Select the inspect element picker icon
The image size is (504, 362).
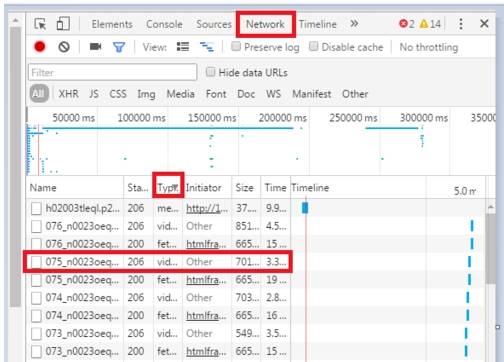point(40,24)
